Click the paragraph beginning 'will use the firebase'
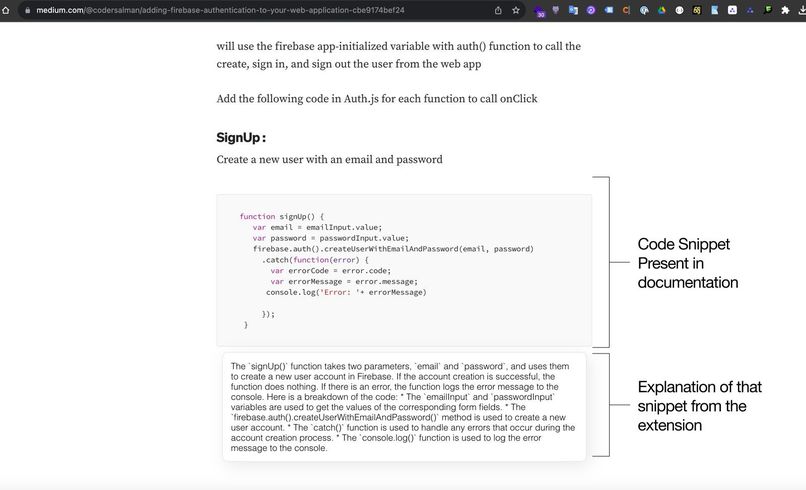 point(398,55)
